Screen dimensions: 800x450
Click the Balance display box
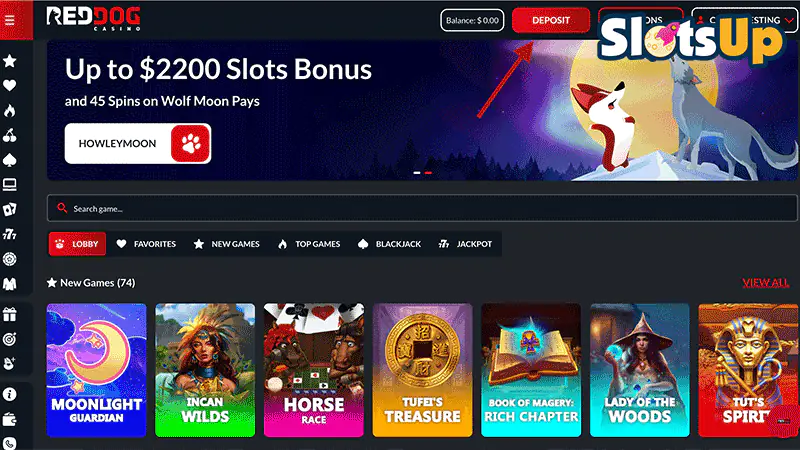pyautogui.click(x=472, y=20)
